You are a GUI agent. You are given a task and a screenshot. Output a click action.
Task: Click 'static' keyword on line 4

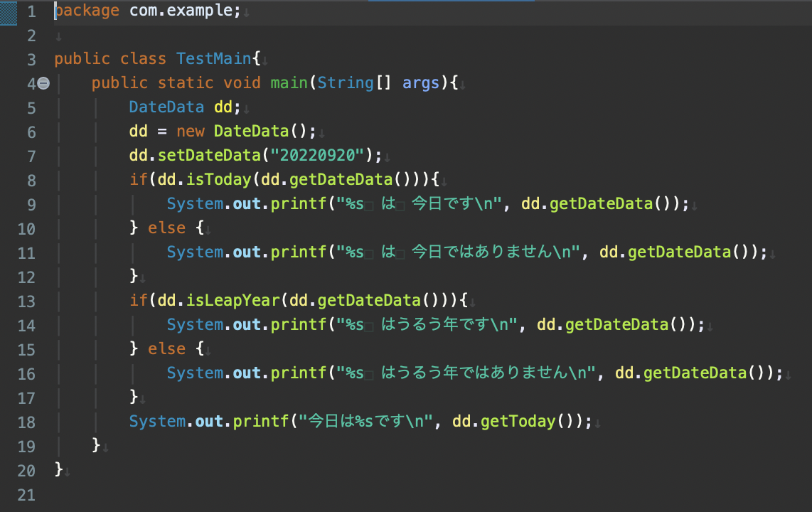click(x=186, y=82)
